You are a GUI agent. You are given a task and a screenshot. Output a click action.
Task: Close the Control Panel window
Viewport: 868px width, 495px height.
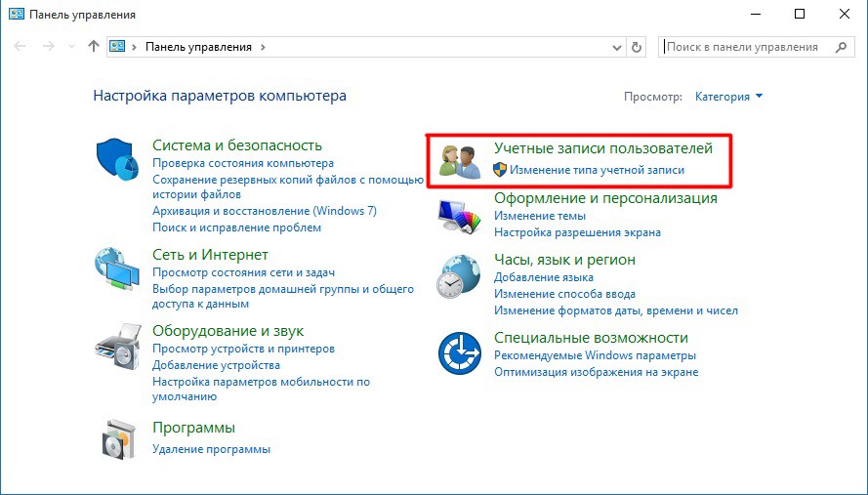pos(845,14)
